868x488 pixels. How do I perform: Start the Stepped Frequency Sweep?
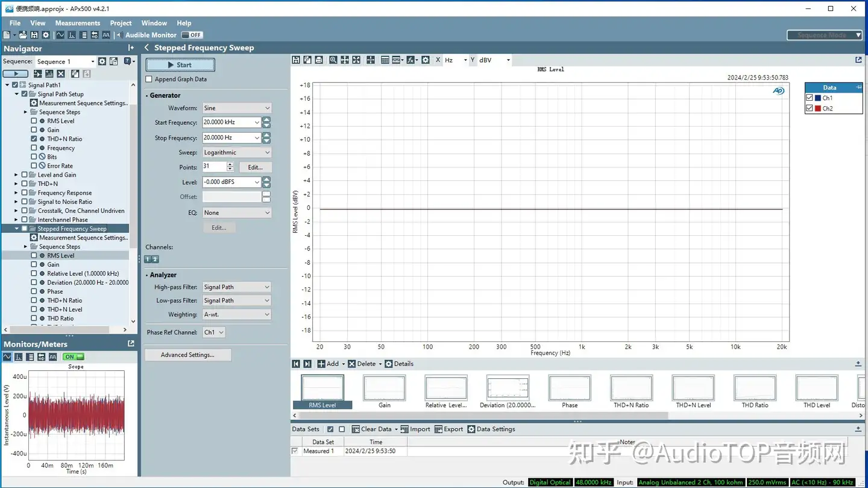(x=180, y=65)
